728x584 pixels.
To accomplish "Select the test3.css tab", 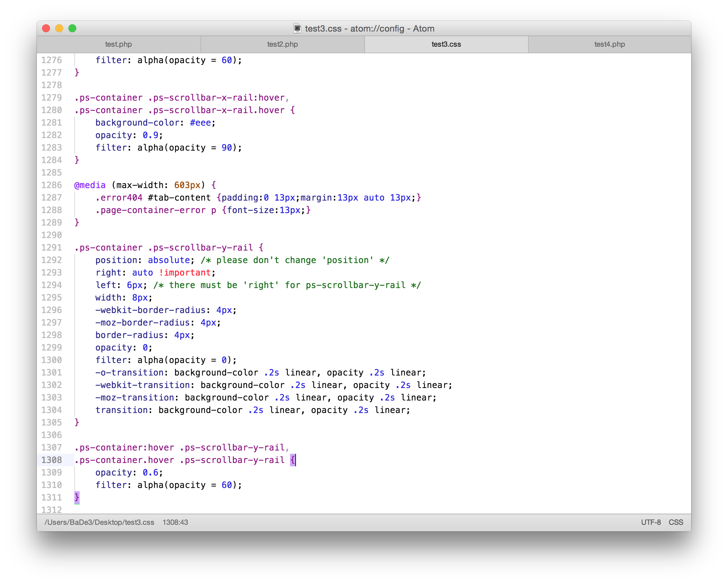I will point(446,44).
